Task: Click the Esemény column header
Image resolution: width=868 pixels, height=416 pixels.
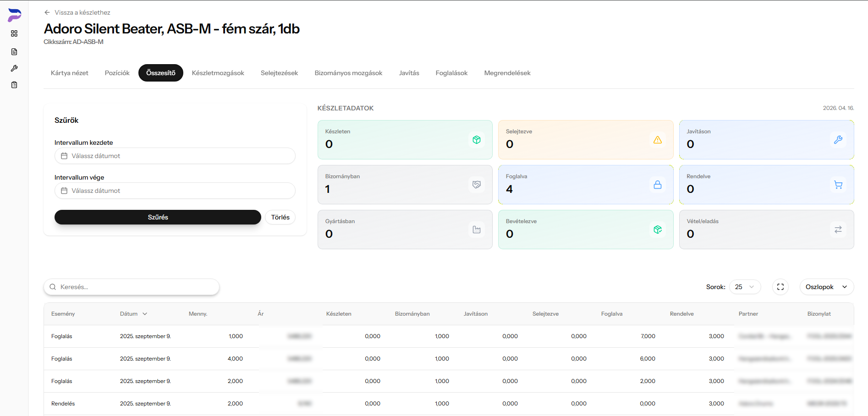Action: pyautogui.click(x=63, y=314)
